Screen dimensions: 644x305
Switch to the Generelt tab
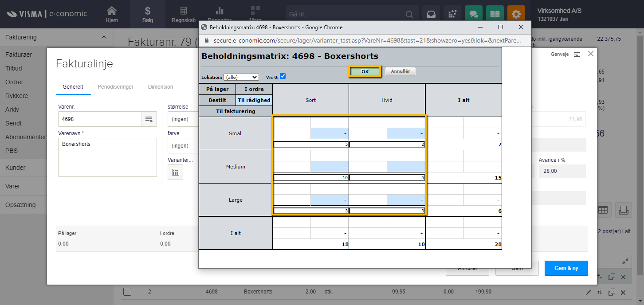tap(73, 87)
